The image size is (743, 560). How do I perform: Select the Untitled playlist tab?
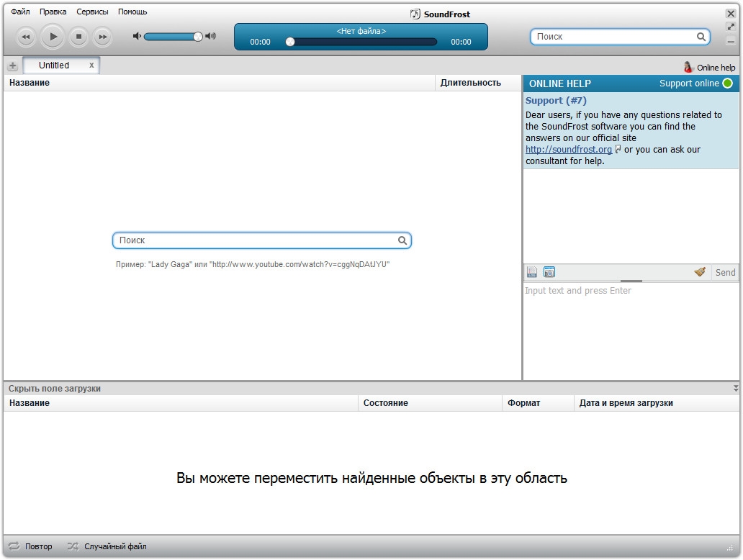[54, 65]
